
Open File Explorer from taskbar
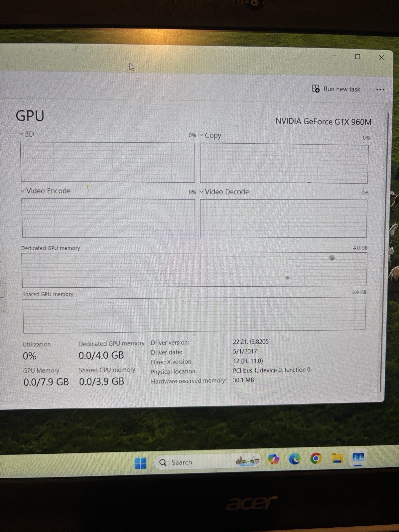pyautogui.click(x=337, y=458)
